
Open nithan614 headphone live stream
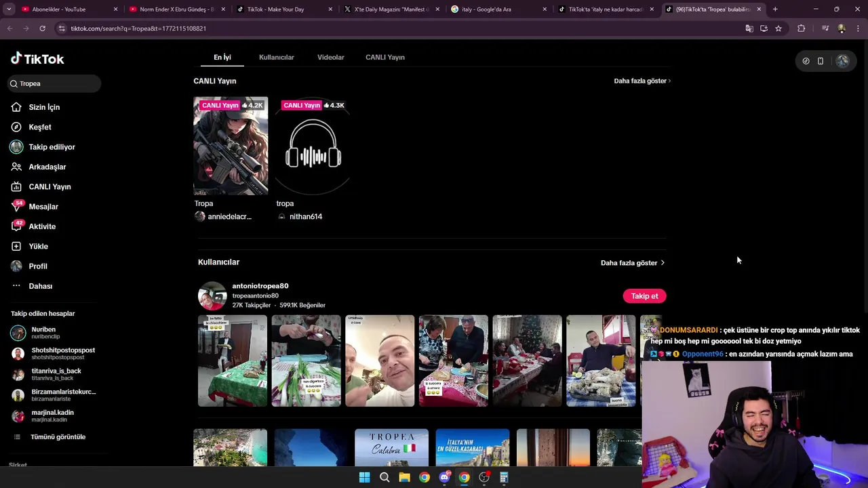tap(313, 146)
